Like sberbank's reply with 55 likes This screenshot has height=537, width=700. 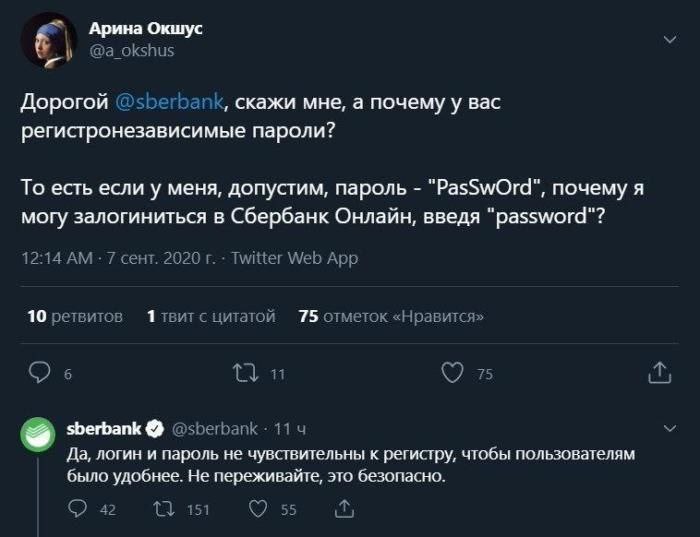coord(258,508)
